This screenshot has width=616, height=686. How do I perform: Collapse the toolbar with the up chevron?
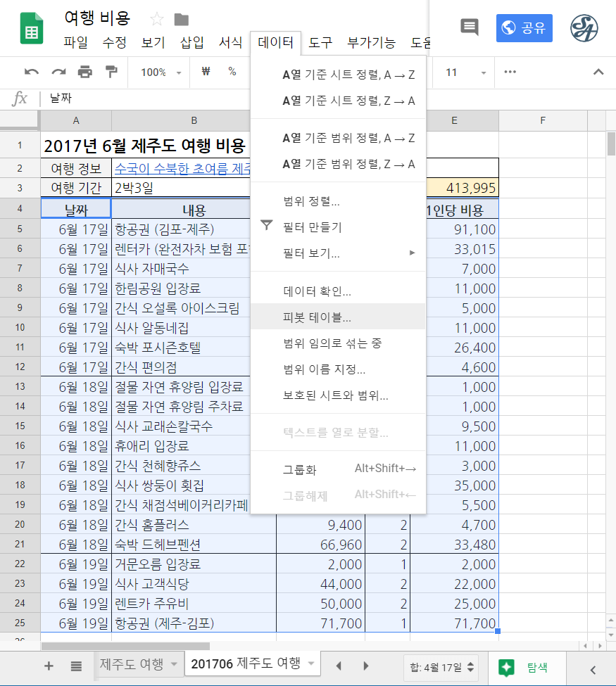(x=598, y=72)
